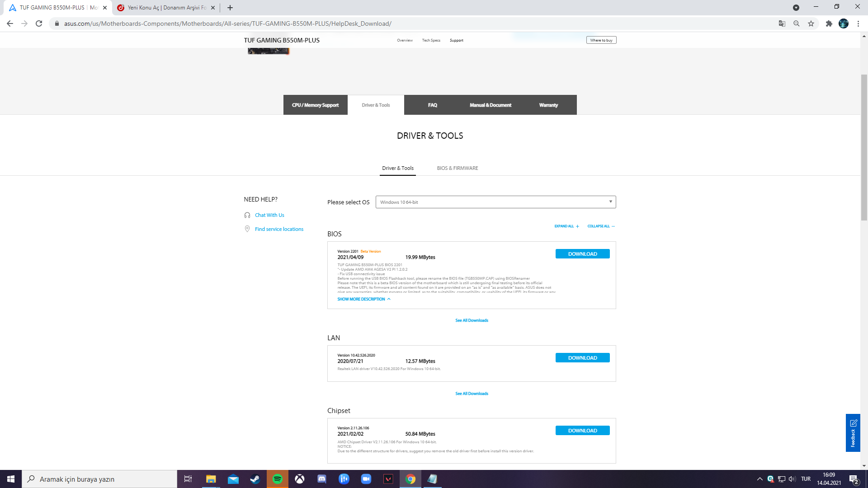Click the Google Translate icon in address bar
This screenshot has height=488, width=868.
[782, 23]
